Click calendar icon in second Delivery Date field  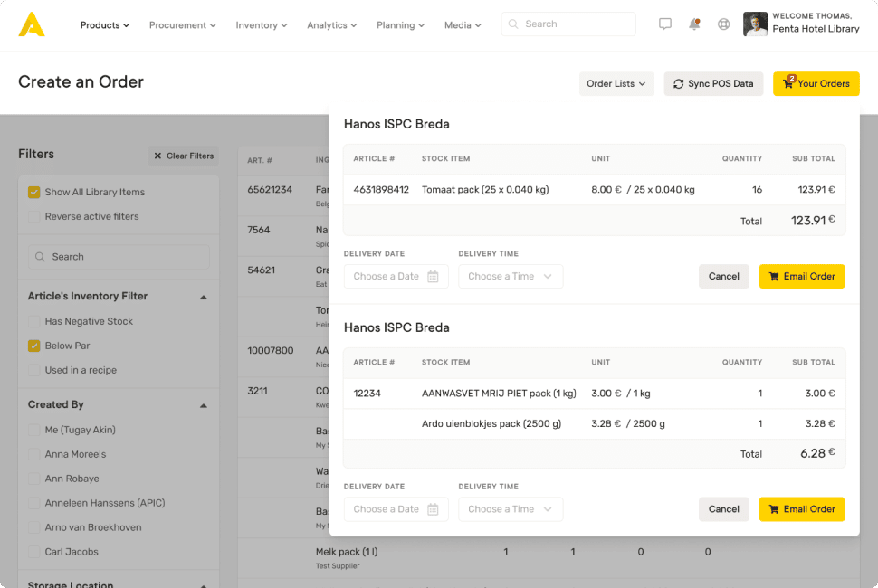433,509
